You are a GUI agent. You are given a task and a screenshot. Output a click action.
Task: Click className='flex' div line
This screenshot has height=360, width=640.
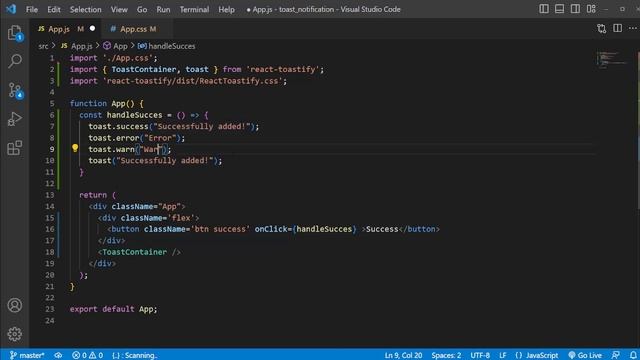(x=149, y=218)
